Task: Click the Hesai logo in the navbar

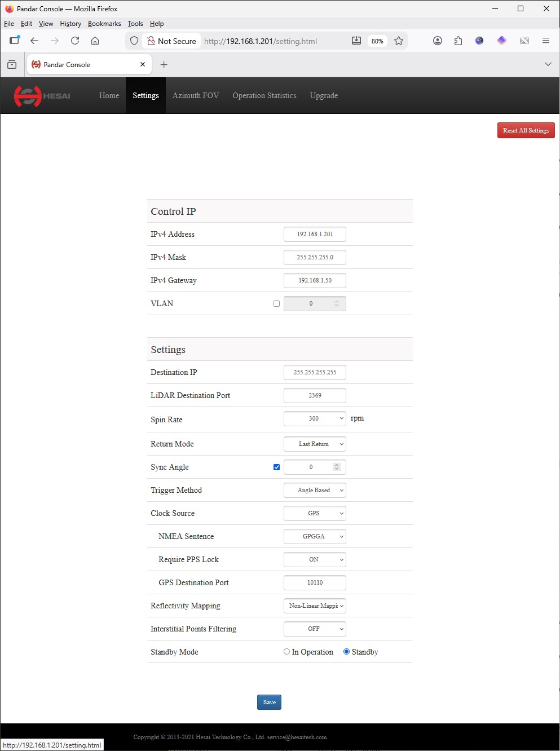Action: click(x=42, y=96)
